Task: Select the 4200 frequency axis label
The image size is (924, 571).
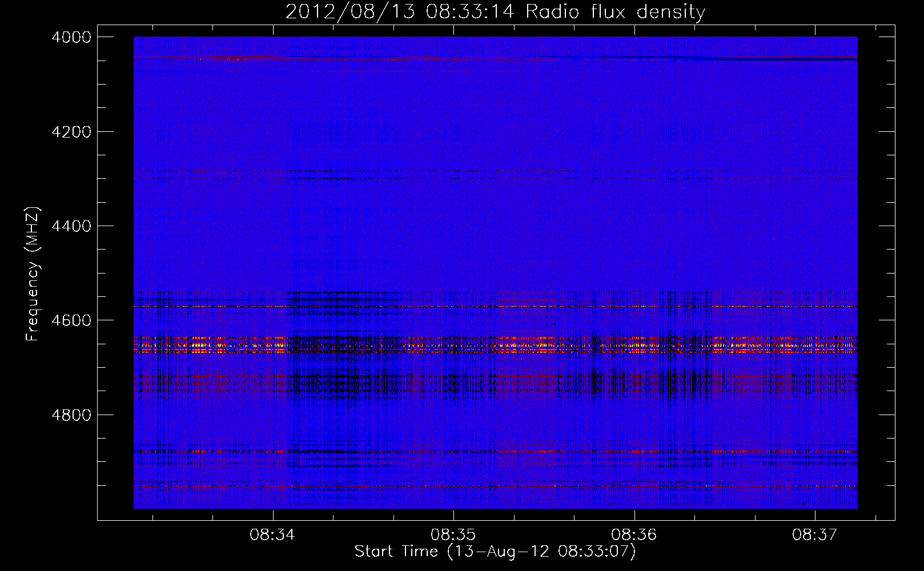Action: click(x=71, y=132)
